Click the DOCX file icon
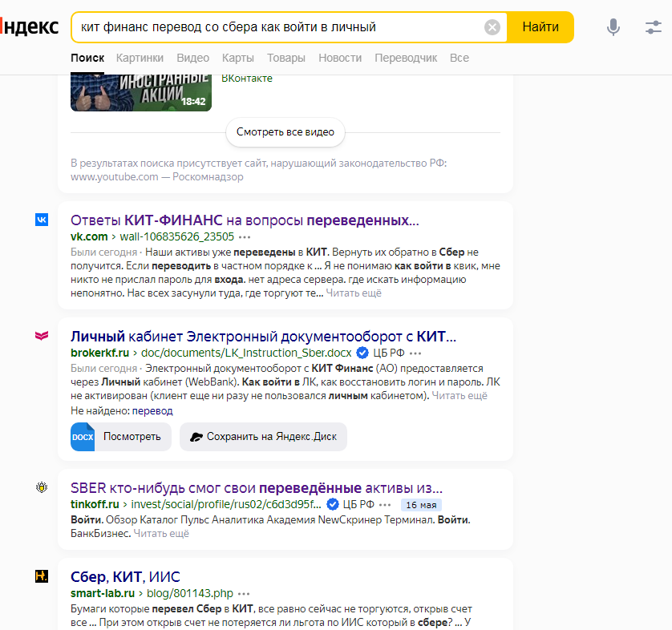The height and width of the screenshot is (630, 672). pyautogui.click(x=83, y=437)
